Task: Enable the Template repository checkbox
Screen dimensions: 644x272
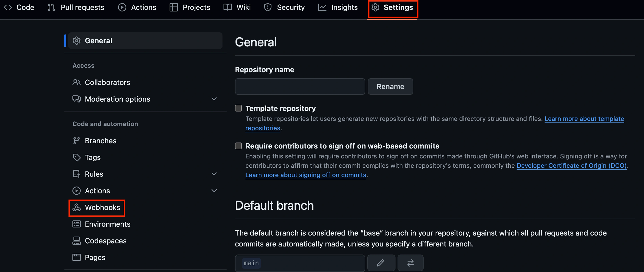Action: click(x=238, y=108)
